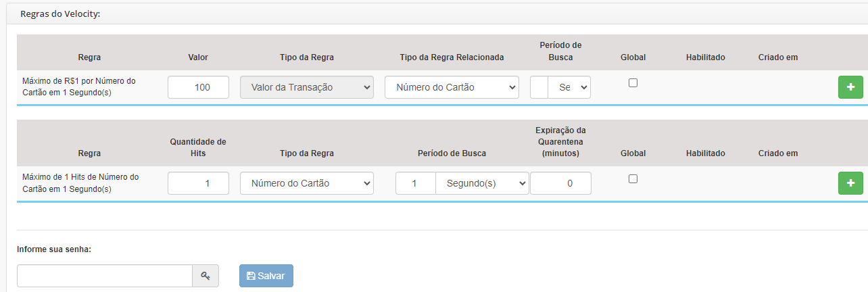Open the Segundo(s) period unit dropdown
This screenshot has width=868, height=292.
[482, 183]
